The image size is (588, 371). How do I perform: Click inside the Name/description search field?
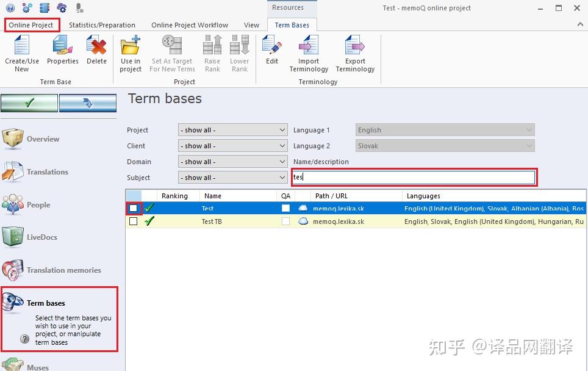[x=414, y=176]
